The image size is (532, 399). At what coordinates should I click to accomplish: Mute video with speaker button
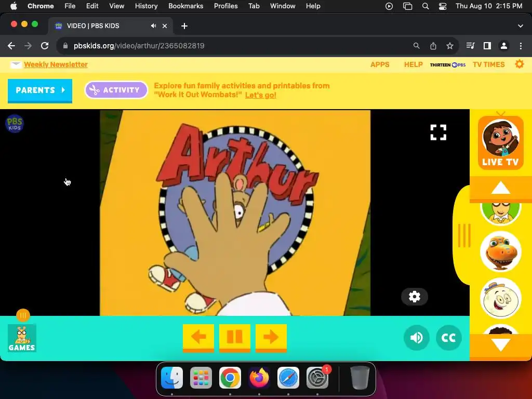tap(416, 338)
